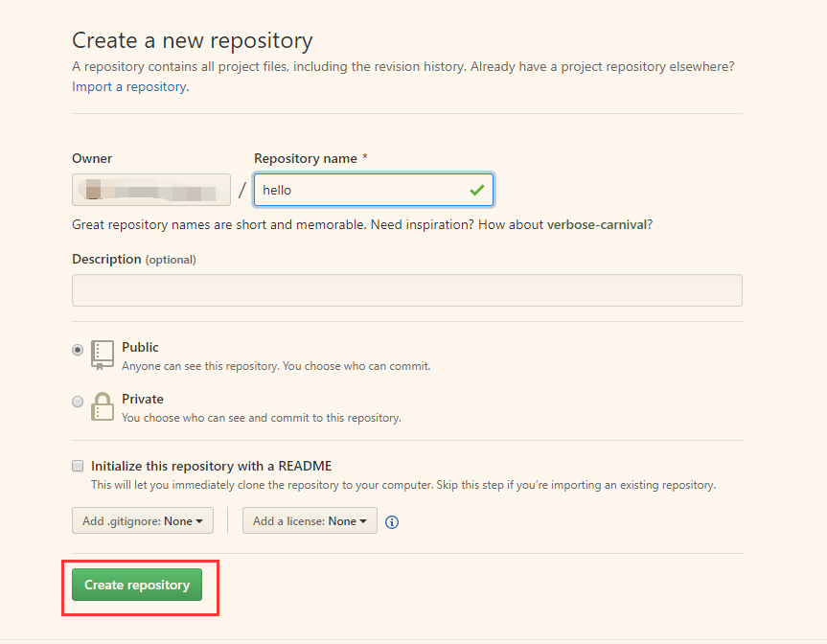Click the Description (optional) label

134,260
